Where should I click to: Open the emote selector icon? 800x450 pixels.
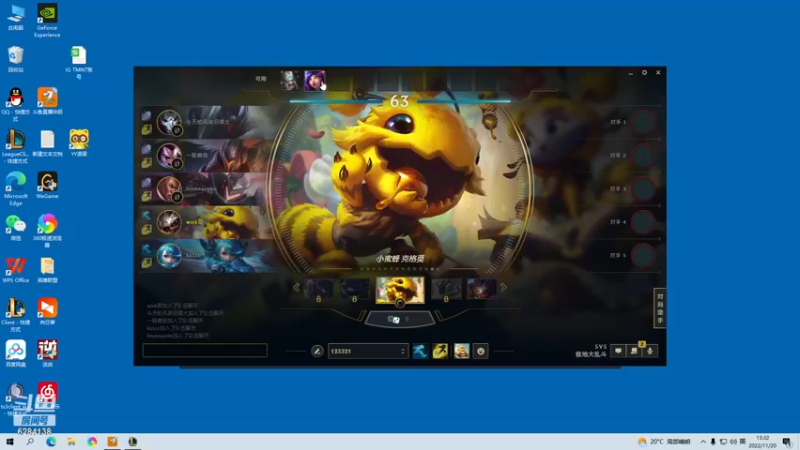[x=481, y=351]
